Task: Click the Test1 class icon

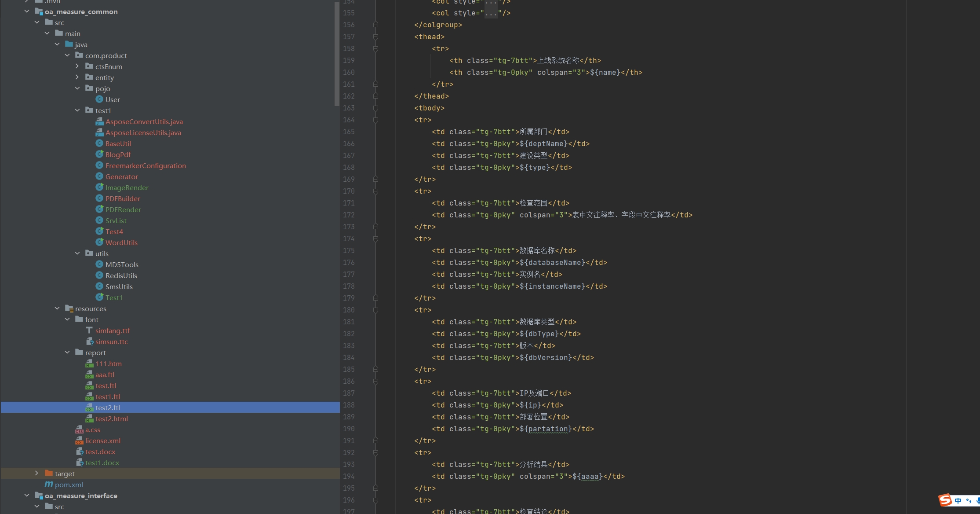Action: point(99,297)
